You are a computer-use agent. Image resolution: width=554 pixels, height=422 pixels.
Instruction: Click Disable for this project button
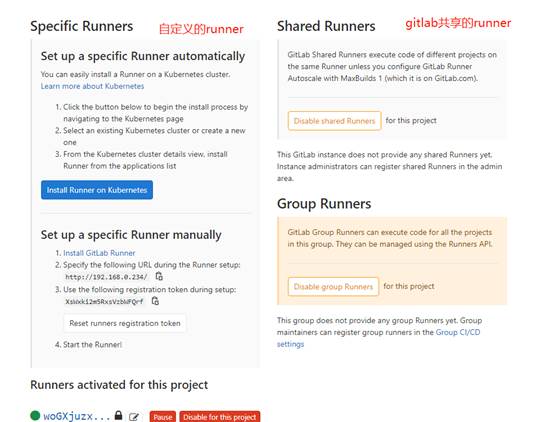220,417
